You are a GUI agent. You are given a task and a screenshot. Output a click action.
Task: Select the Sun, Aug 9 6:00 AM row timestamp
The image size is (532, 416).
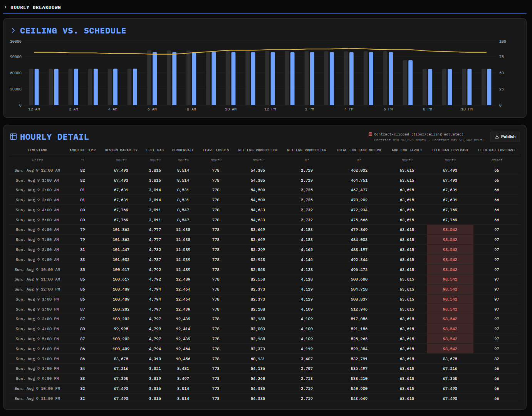click(x=37, y=230)
